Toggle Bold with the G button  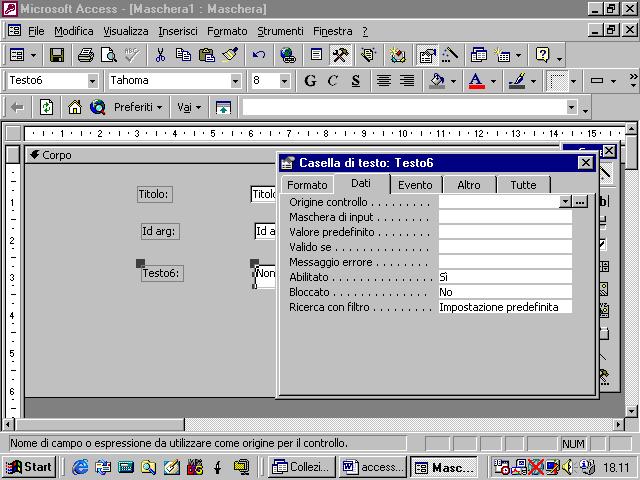310,81
